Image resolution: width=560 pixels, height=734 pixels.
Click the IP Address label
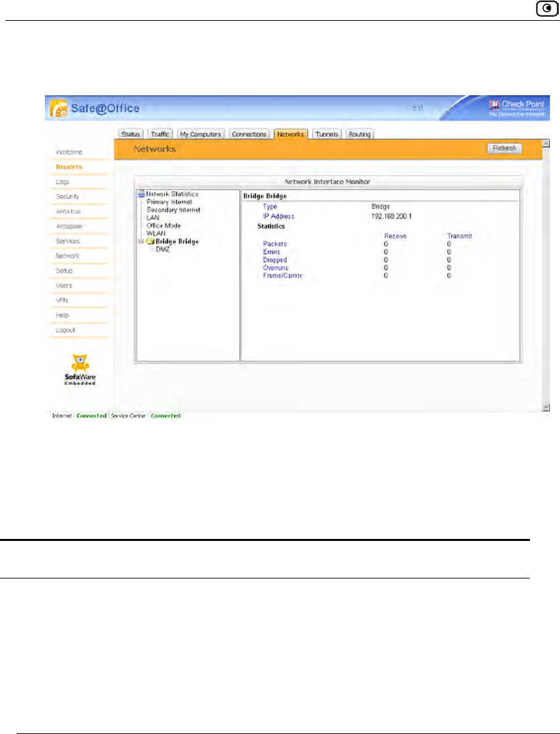tap(279, 217)
